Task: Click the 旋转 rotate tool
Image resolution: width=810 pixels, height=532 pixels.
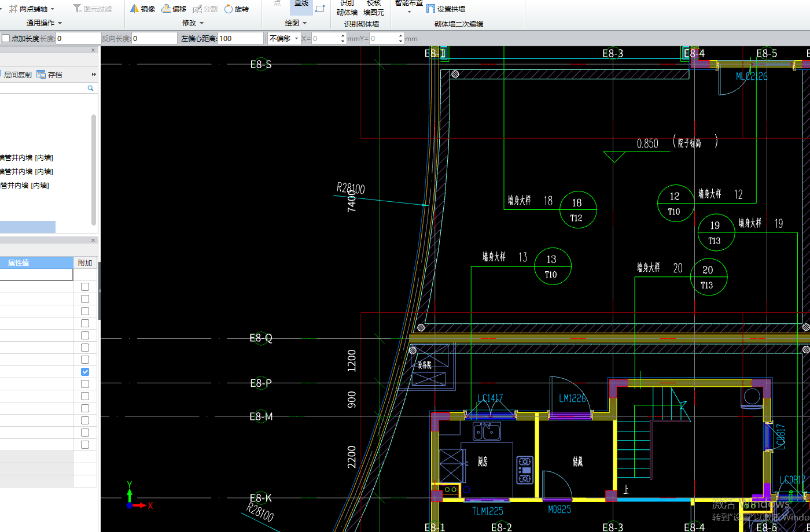Action: (x=236, y=9)
